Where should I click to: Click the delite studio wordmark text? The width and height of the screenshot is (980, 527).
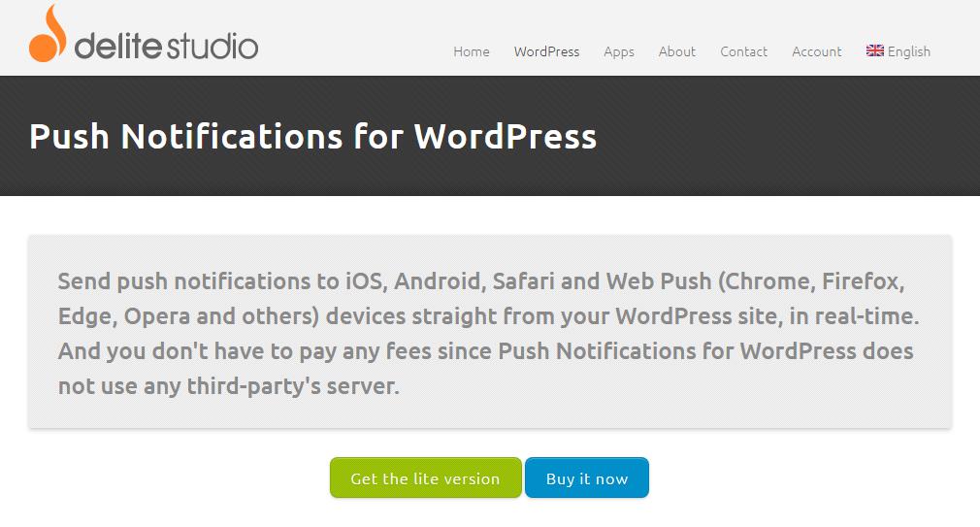point(167,46)
